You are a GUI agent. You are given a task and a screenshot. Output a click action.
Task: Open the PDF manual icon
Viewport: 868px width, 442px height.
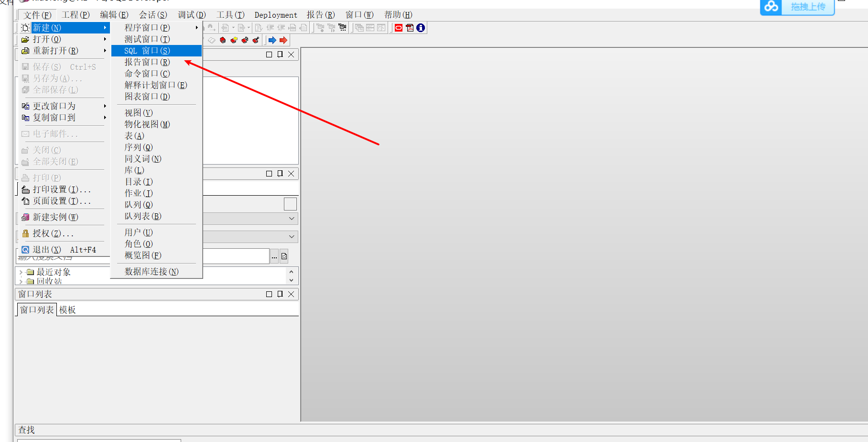[410, 28]
